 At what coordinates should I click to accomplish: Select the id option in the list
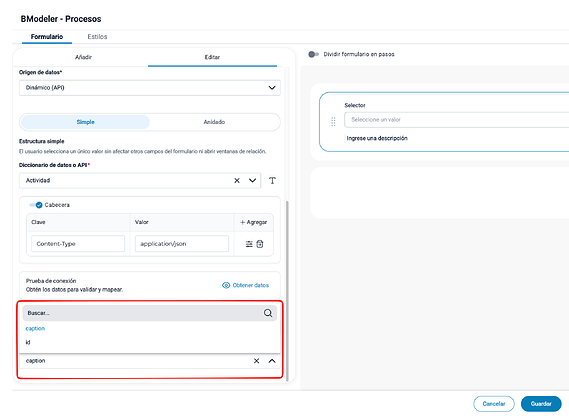click(28, 342)
